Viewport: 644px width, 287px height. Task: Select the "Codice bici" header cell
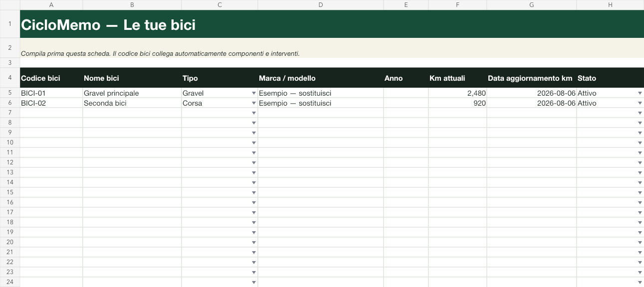click(x=51, y=78)
